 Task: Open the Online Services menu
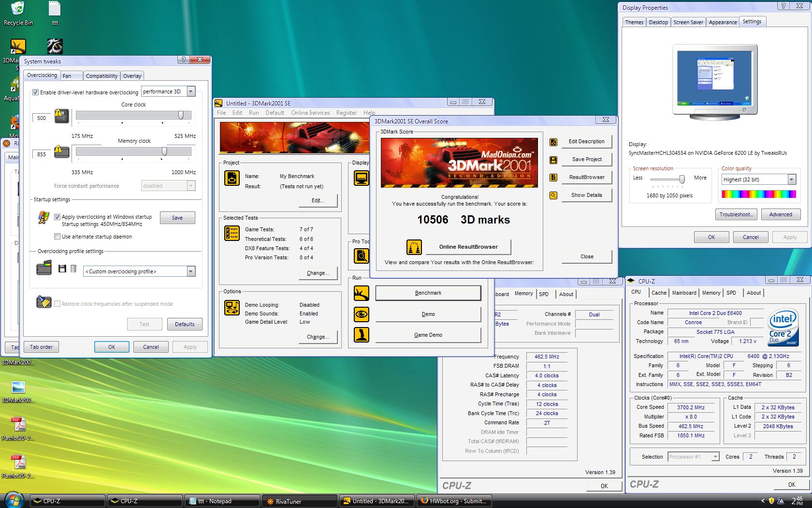coord(310,113)
